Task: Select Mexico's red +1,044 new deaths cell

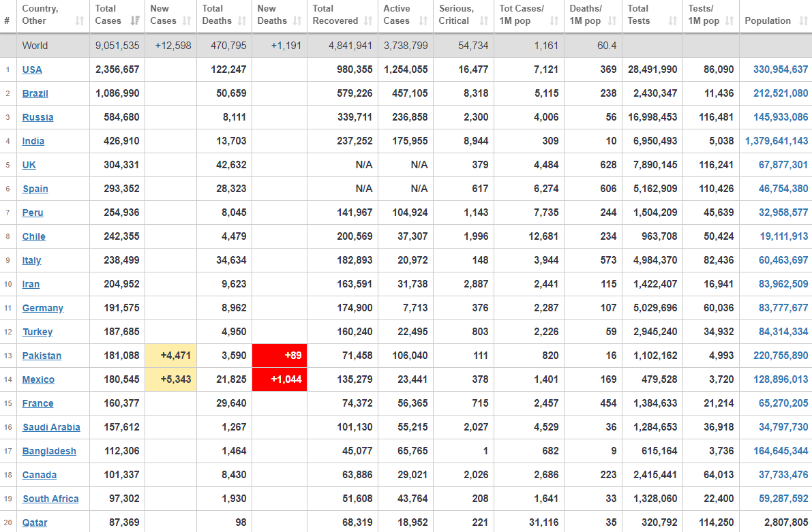Action: pos(280,379)
